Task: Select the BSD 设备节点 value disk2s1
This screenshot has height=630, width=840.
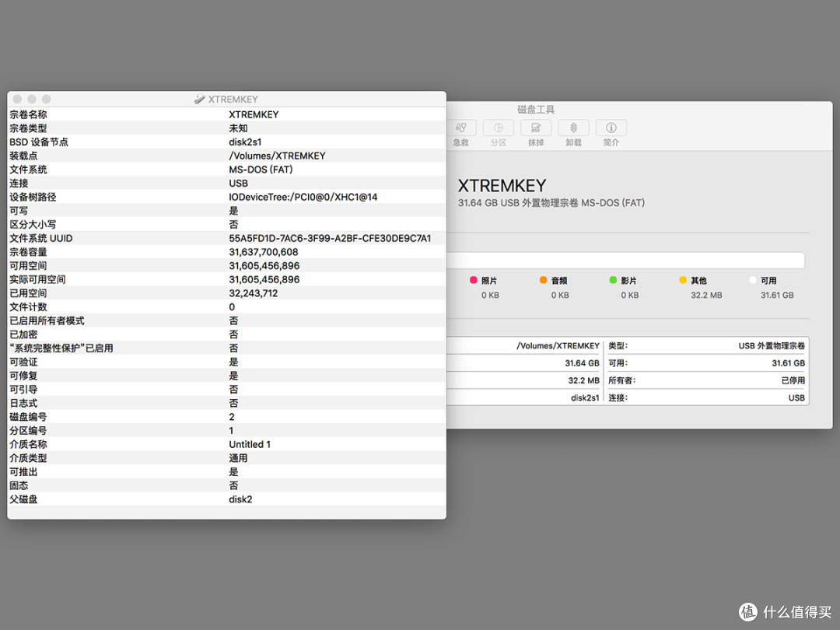Action: pos(245,142)
